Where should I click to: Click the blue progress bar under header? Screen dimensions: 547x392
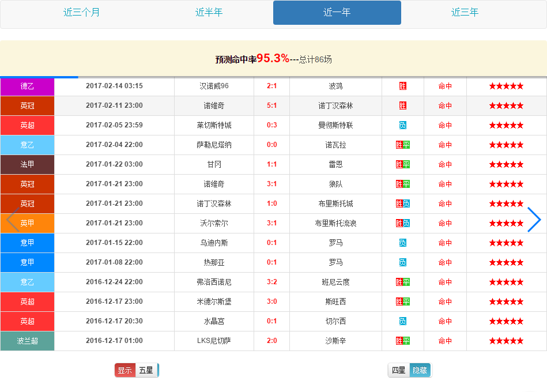point(39,77)
